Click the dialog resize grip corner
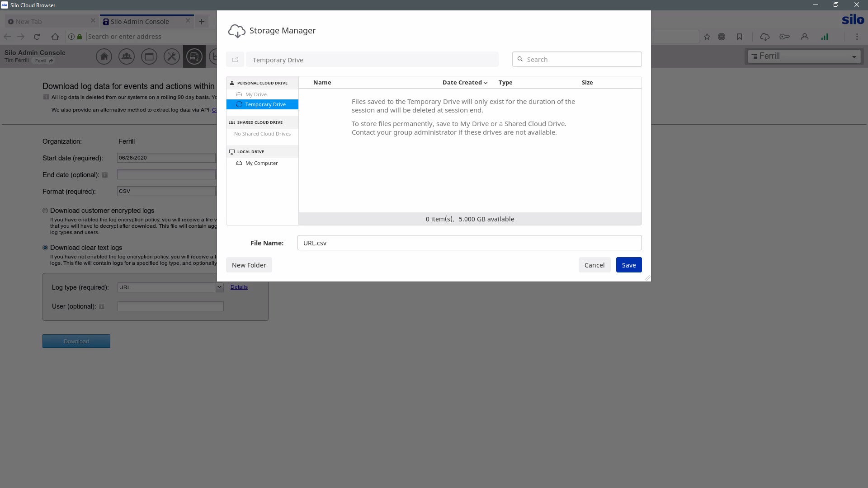Viewport: 868px width, 488px height. coord(647,278)
